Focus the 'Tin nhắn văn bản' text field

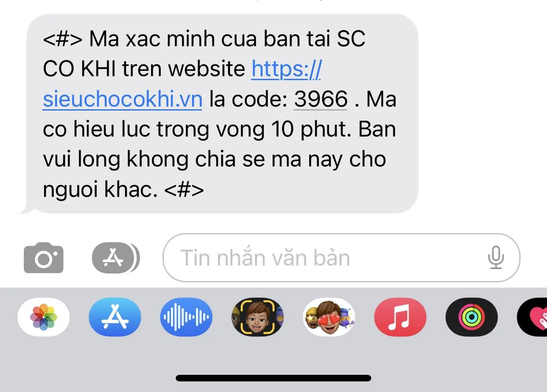(341, 258)
